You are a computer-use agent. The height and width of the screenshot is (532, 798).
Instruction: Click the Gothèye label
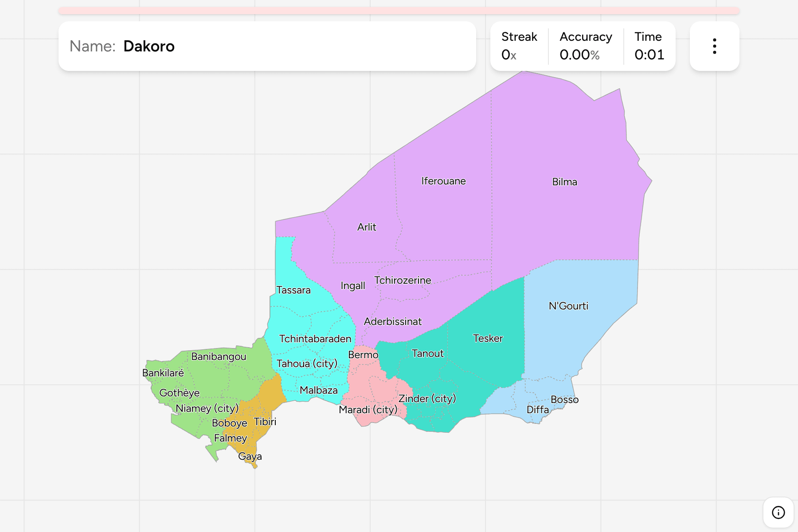pyautogui.click(x=179, y=393)
